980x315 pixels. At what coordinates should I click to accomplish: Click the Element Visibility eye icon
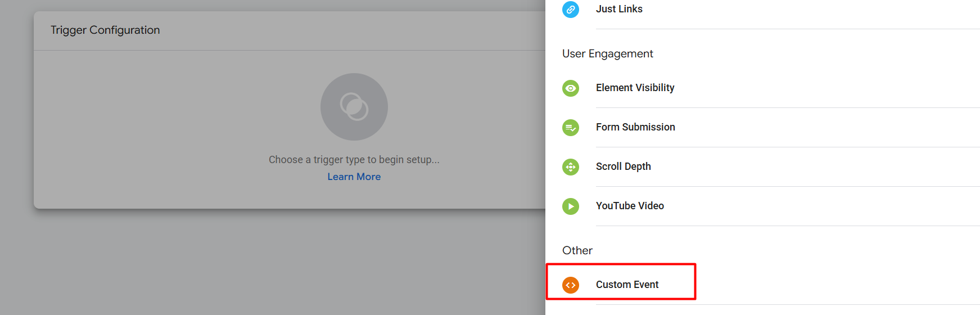(x=570, y=88)
